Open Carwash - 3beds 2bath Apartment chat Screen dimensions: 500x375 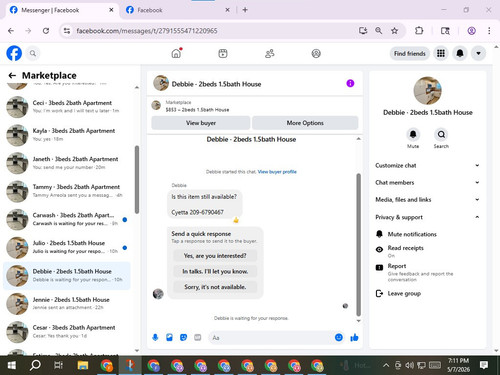67,219
